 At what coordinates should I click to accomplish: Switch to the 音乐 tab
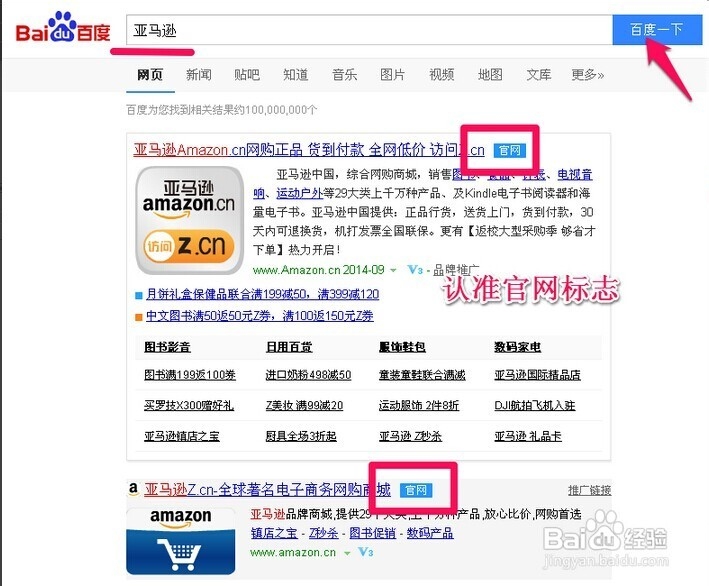[x=344, y=75]
